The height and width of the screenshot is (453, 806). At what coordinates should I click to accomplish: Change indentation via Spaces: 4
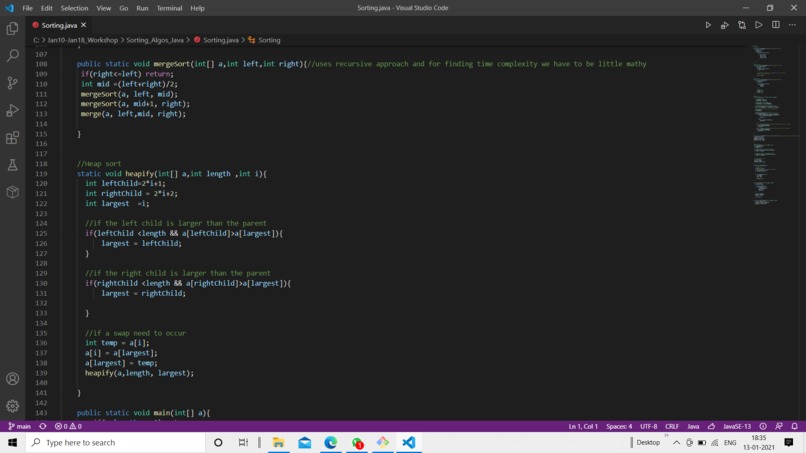point(619,426)
